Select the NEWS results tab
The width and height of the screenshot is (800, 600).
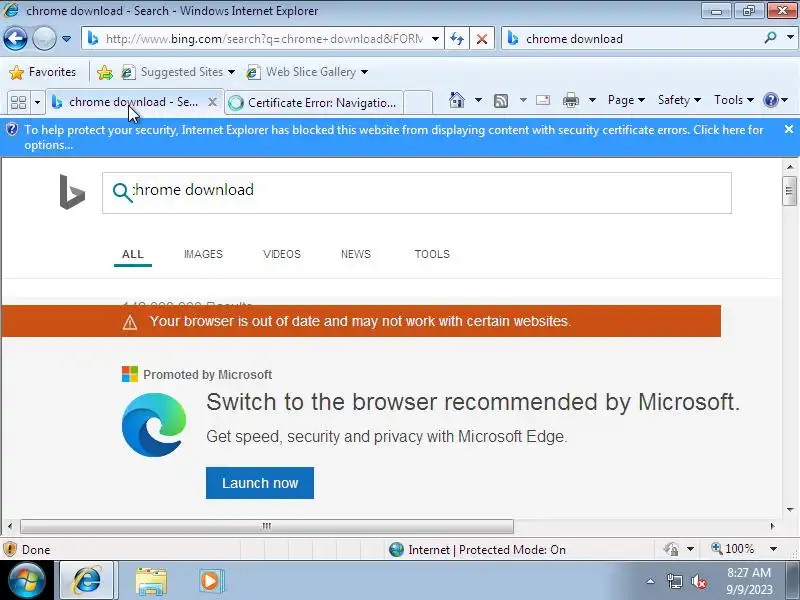click(356, 254)
